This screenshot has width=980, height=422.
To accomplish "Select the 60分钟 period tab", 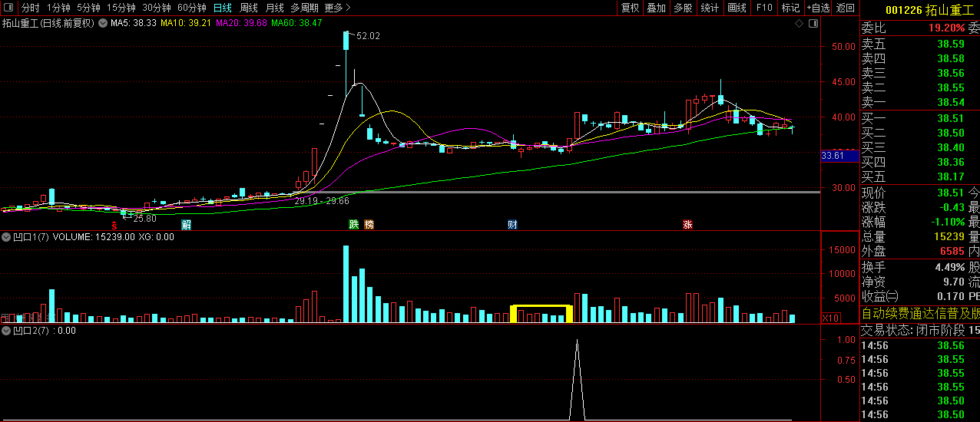I will pos(191,8).
